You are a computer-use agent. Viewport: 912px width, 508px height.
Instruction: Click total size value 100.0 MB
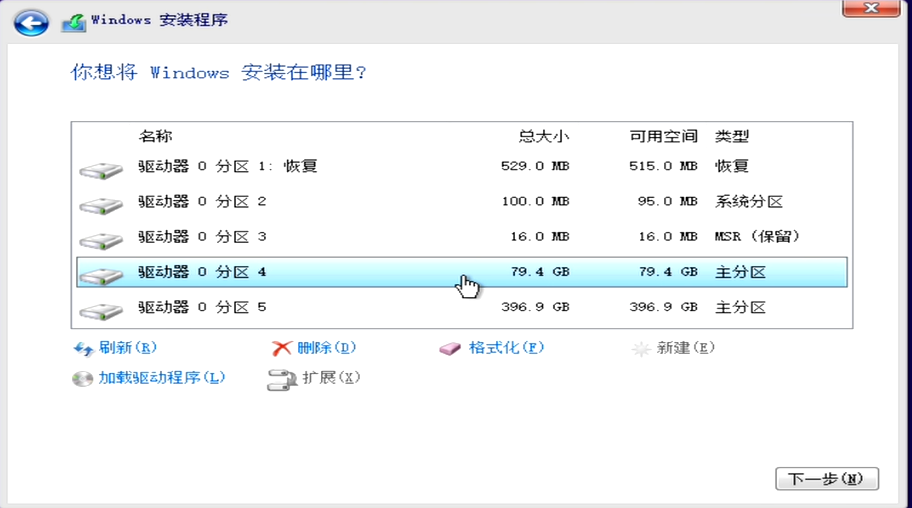(535, 202)
